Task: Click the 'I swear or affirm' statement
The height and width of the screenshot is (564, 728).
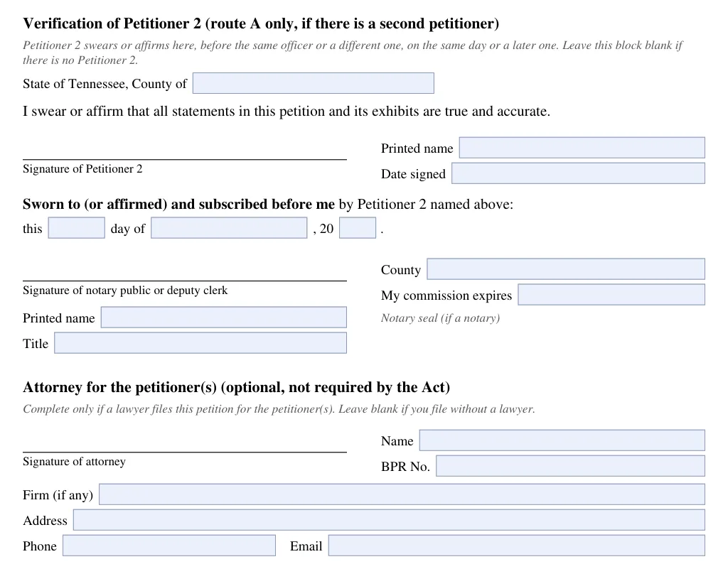Action: click(287, 112)
